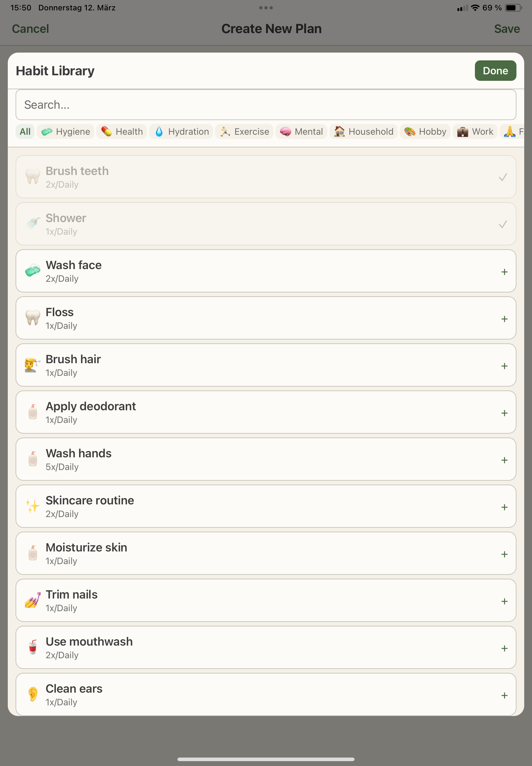Switch to the All category tab
This screenshot has height=766, width=532.
point(25,131)
